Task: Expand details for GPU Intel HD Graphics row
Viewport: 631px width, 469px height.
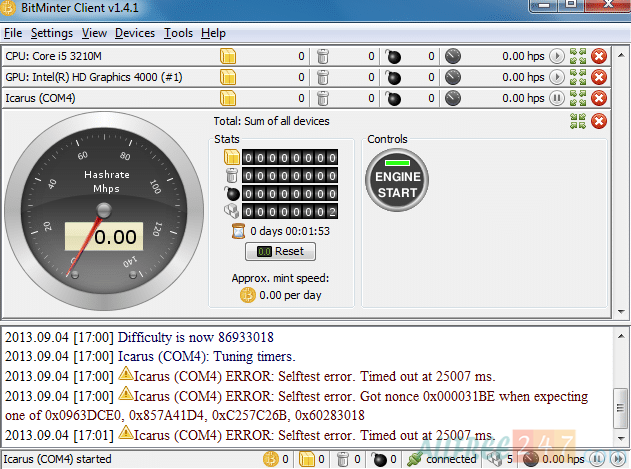Action: [x=578, y=77]
